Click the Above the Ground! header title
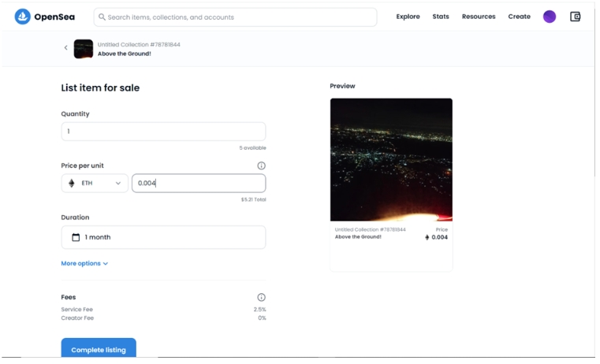Image resolution: width=600 pixels, height=364 pixels. click(125, 54)
